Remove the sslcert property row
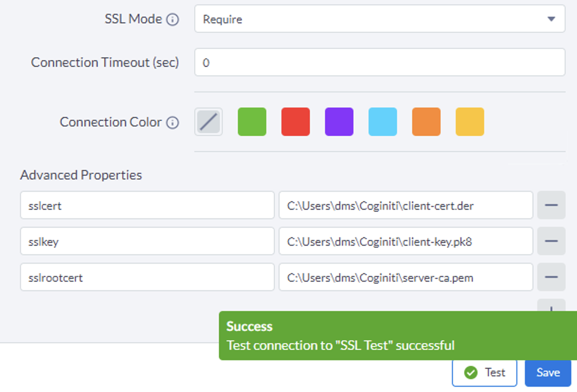This screenshot has height=392, width=577. point(551,205)
